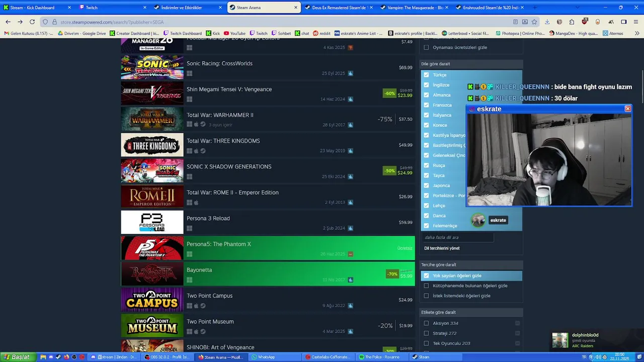Check the Aksiyon tag filter
644x362 pixels.
[x=426, y=323]
